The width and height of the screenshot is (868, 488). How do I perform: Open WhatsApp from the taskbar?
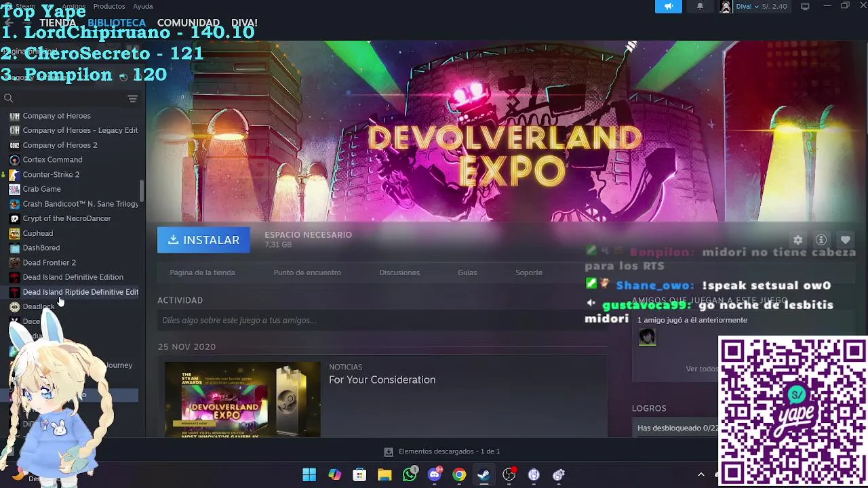(410, 474)
